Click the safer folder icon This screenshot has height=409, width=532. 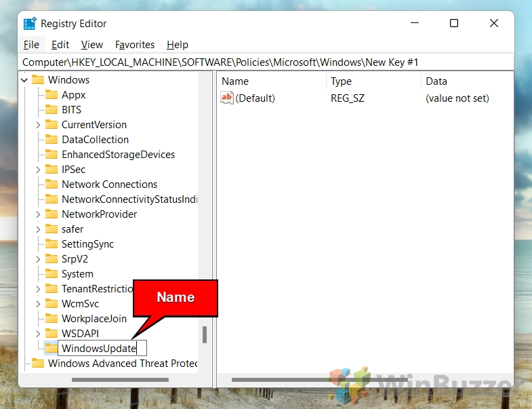point(52,229)
